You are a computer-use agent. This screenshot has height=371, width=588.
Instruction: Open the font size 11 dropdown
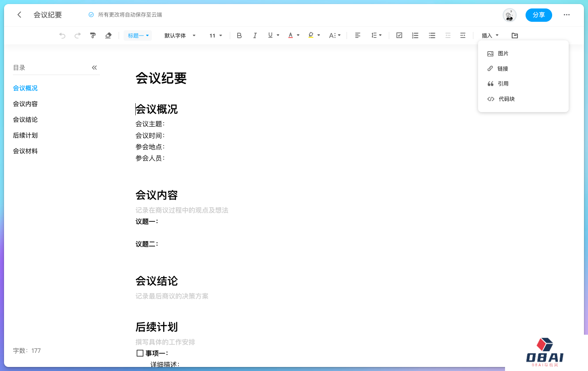pyautogui.click(x=216, y=35)
